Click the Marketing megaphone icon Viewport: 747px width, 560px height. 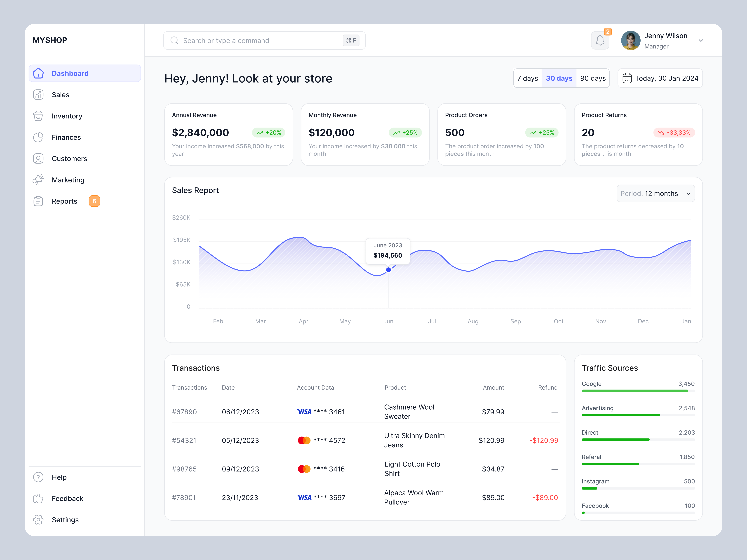pos(38,180)
